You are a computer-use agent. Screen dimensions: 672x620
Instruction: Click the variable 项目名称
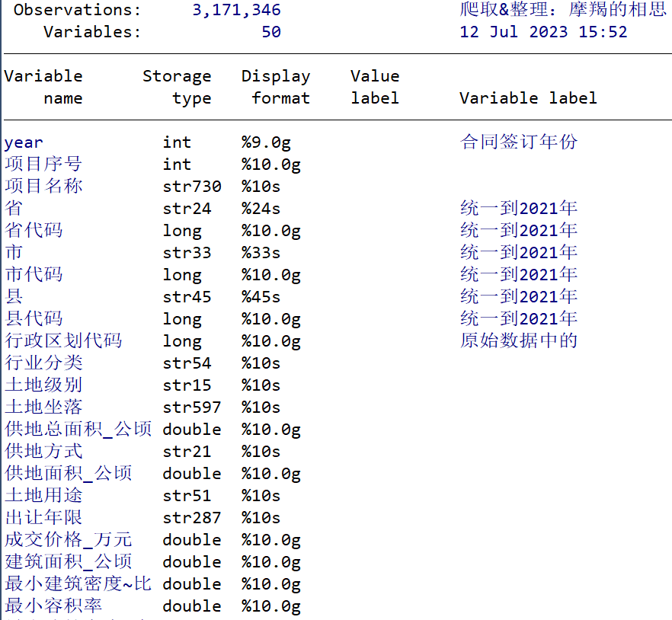click(43, 186)
